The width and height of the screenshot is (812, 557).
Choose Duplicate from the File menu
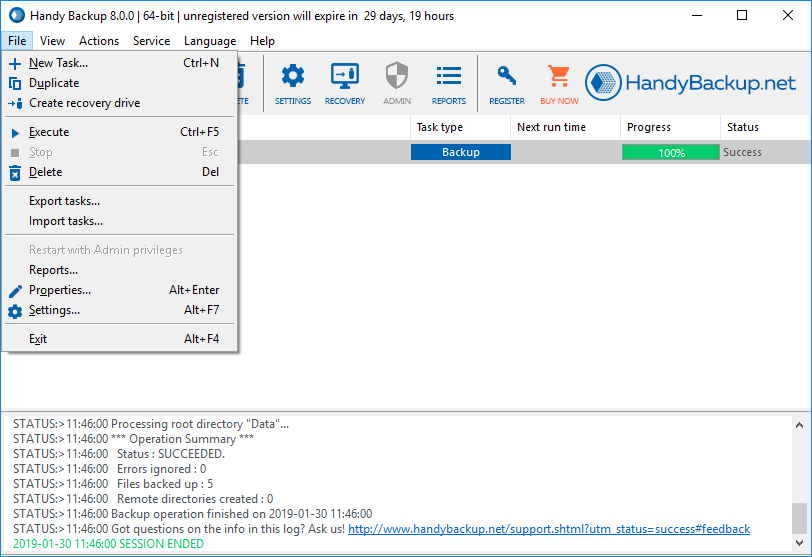tap(54, 83)
